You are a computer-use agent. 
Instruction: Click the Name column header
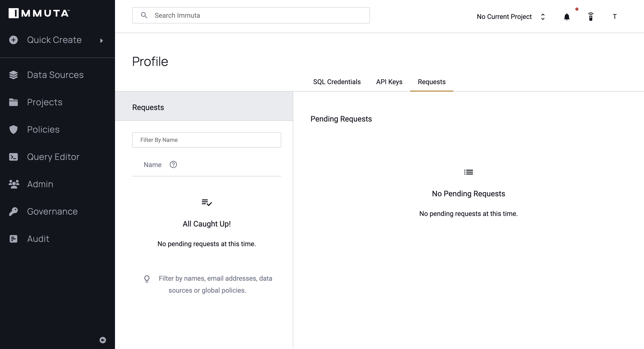tap(153, 165)
